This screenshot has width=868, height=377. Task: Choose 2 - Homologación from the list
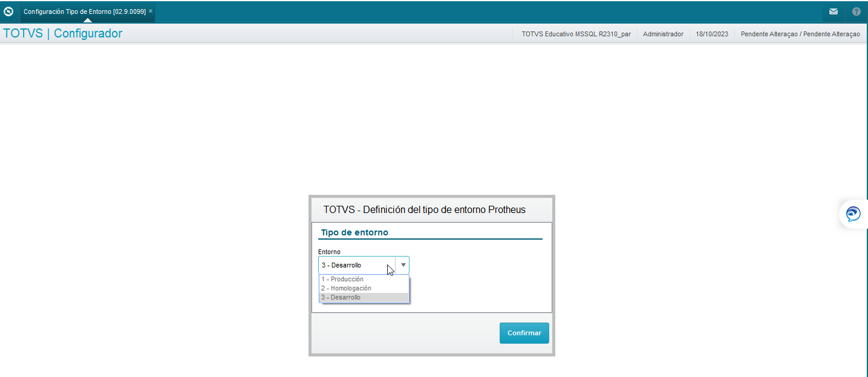pos(364,289)
